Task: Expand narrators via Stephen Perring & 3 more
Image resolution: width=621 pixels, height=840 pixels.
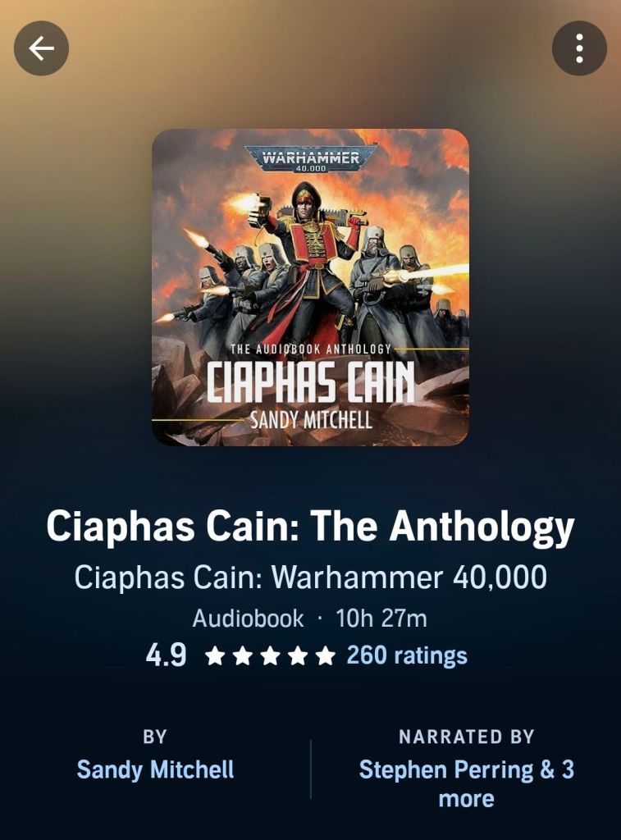Action: pos(466,783)
